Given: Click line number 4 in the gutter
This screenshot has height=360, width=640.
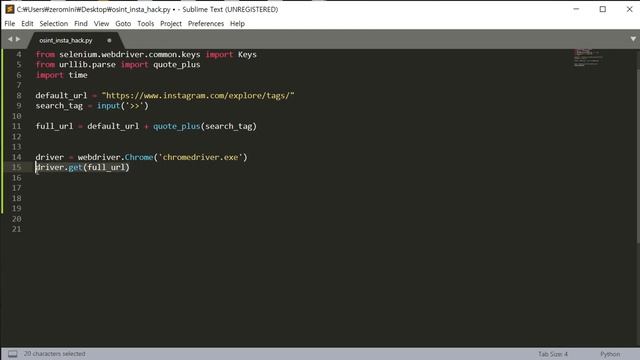Looking at the screenshot, I should click(19, 54).
